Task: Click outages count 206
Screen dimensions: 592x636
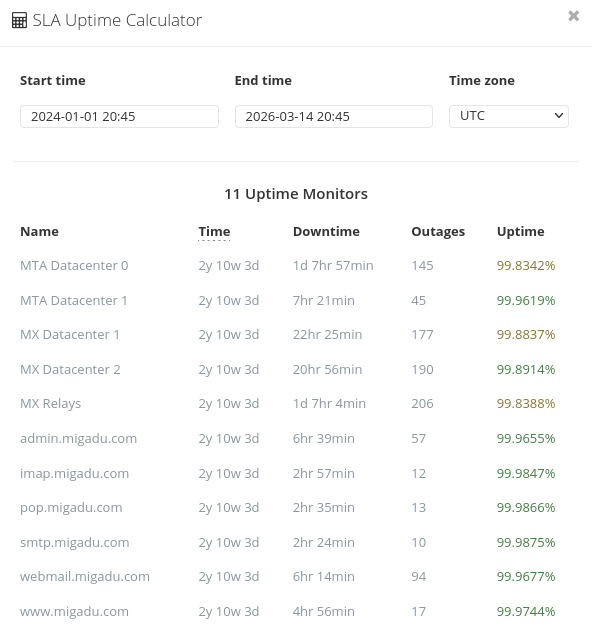Action: (x=423, y=404)
